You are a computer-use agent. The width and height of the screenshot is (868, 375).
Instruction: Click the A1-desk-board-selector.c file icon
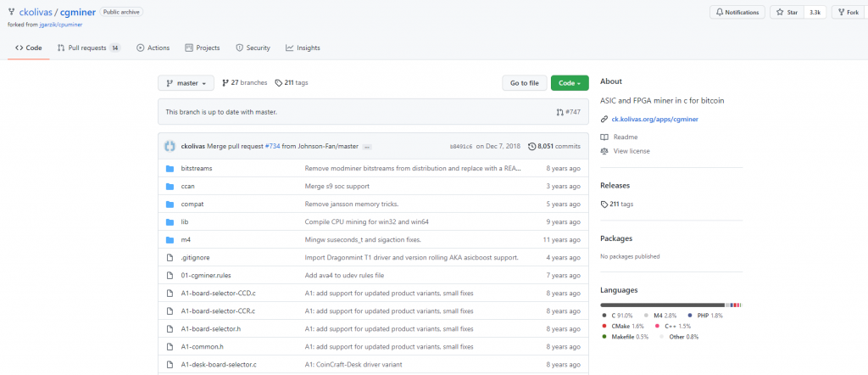pyautogui.click(x=170, y=365)
